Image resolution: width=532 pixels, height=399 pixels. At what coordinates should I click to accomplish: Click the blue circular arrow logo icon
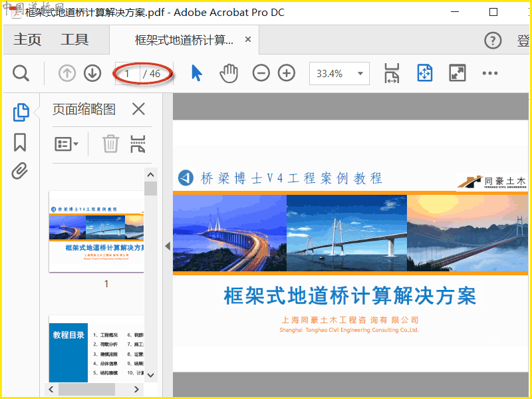point(186,178)
